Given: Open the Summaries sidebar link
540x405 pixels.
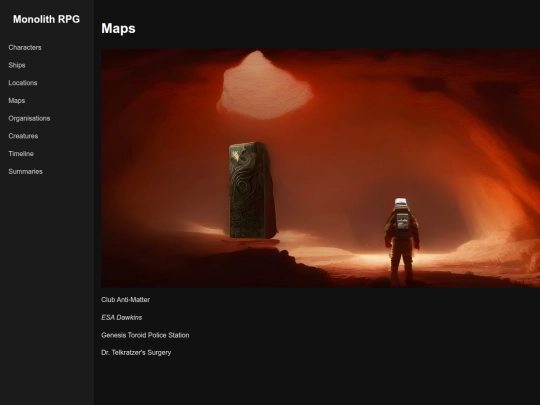Looking at the screenshot, I should (25, 172).
